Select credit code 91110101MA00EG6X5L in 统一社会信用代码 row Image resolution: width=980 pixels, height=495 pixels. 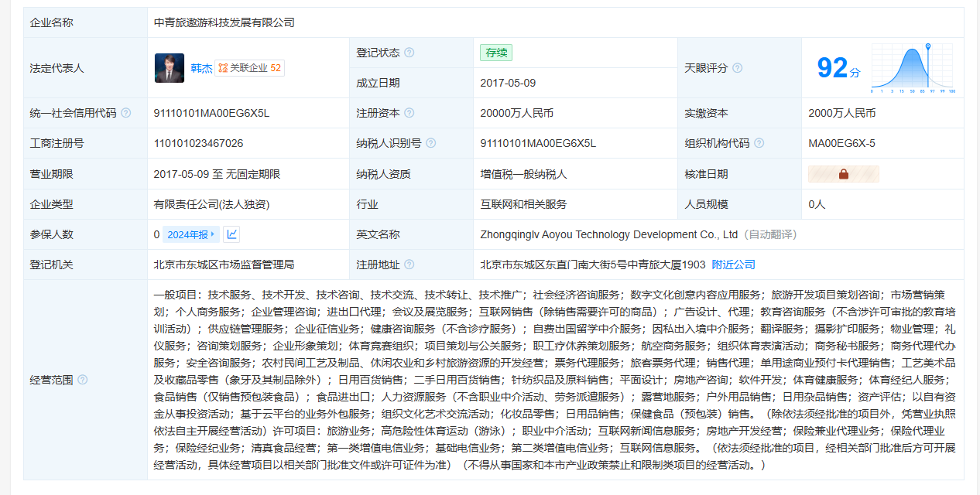click(x=211, y=113)
